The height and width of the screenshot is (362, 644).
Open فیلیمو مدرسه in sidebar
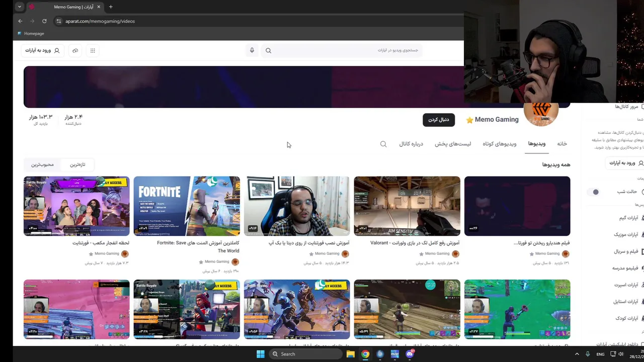coord(628,268)
